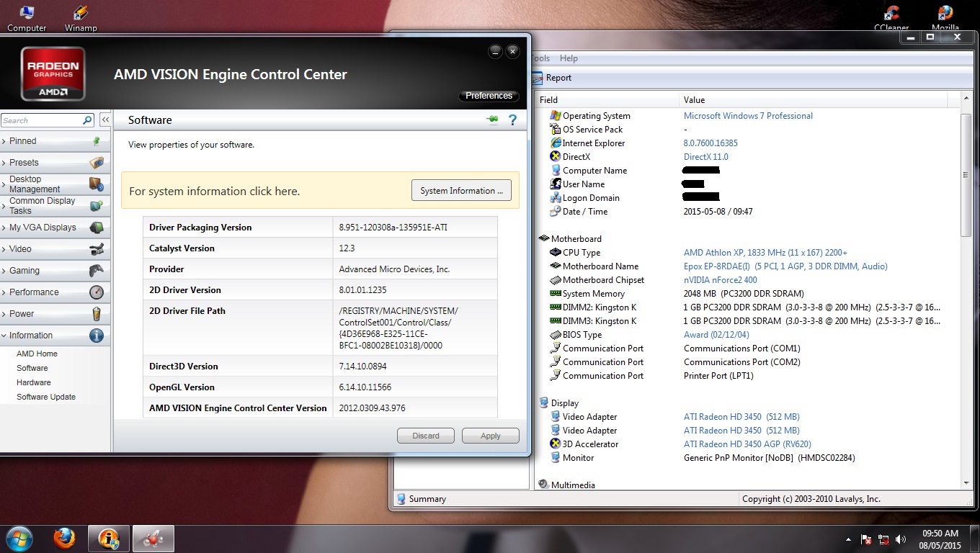Click the Action Center flag tray icon
This screenshot has height=553, width=980.
(x=867, y=539)
